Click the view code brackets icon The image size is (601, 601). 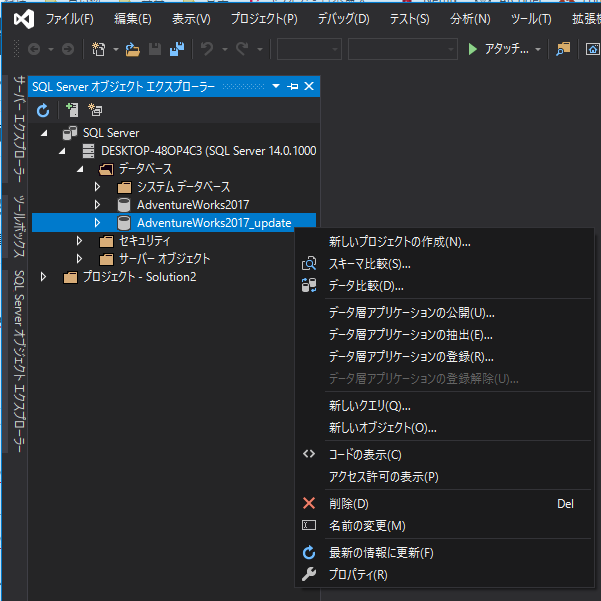pyautogui.click(x=309, y=454)
